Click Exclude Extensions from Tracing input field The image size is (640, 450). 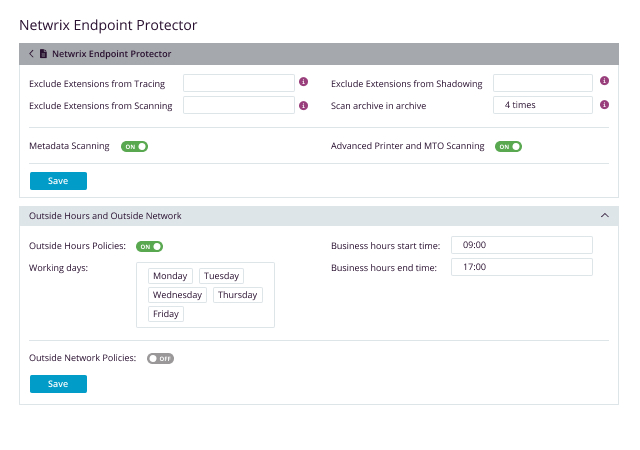click(x=239, y=83)
